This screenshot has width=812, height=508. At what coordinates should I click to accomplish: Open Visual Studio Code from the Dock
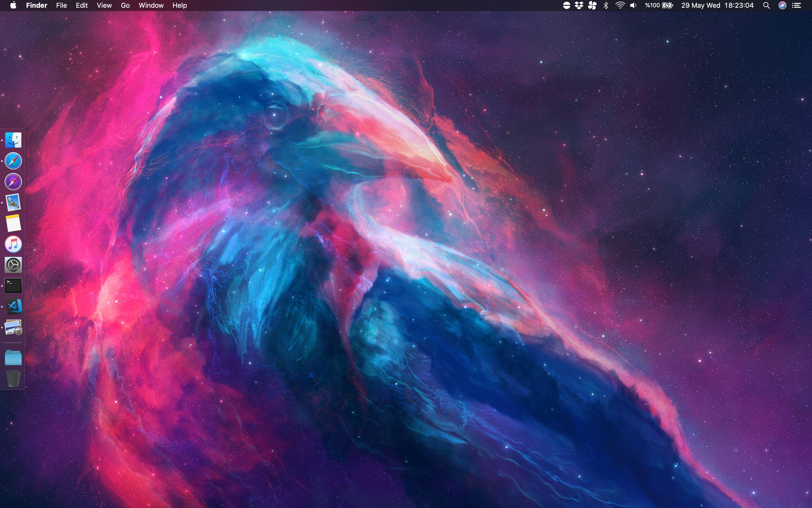[14, 306]
